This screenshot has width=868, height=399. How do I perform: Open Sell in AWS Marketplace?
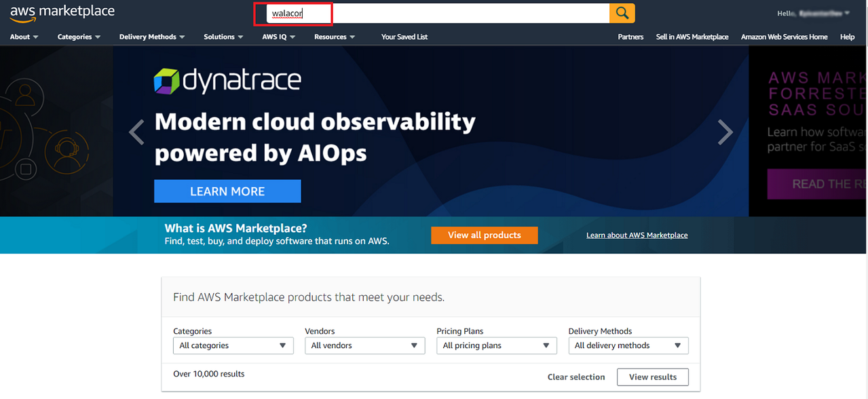pos(692,37)
